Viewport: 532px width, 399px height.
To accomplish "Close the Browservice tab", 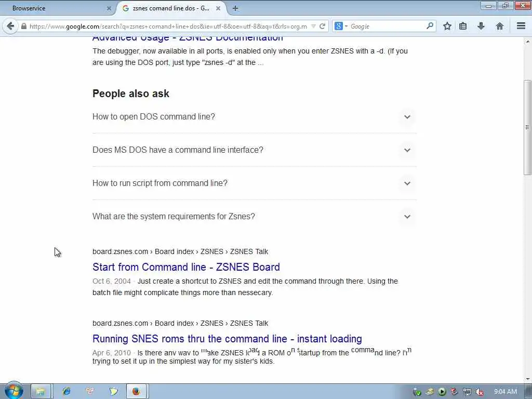I will coord(109,8).
